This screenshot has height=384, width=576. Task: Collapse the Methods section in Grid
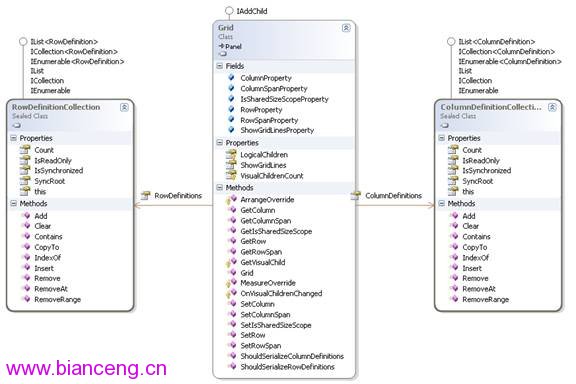[x=219, y=187]
